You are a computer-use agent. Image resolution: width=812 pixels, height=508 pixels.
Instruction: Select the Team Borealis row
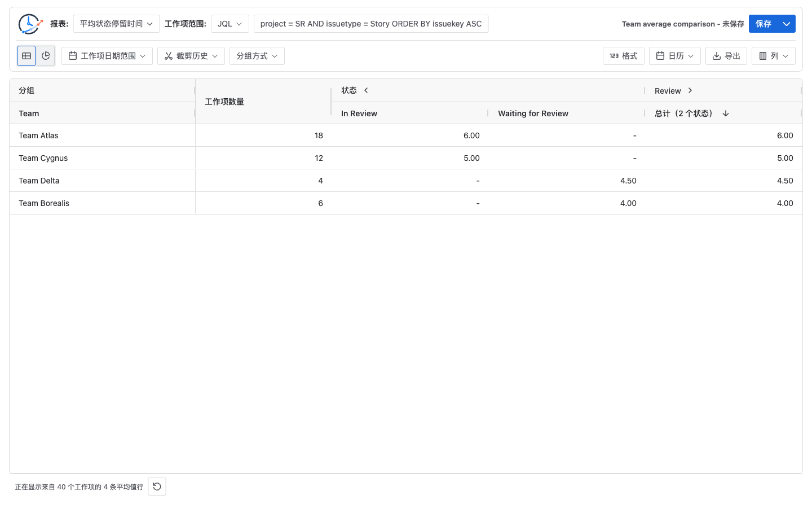(406, 203)
